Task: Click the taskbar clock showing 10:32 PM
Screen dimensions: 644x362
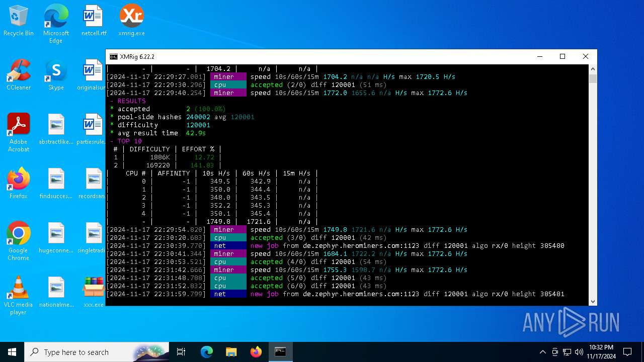Action: click(x=602, y=352)
